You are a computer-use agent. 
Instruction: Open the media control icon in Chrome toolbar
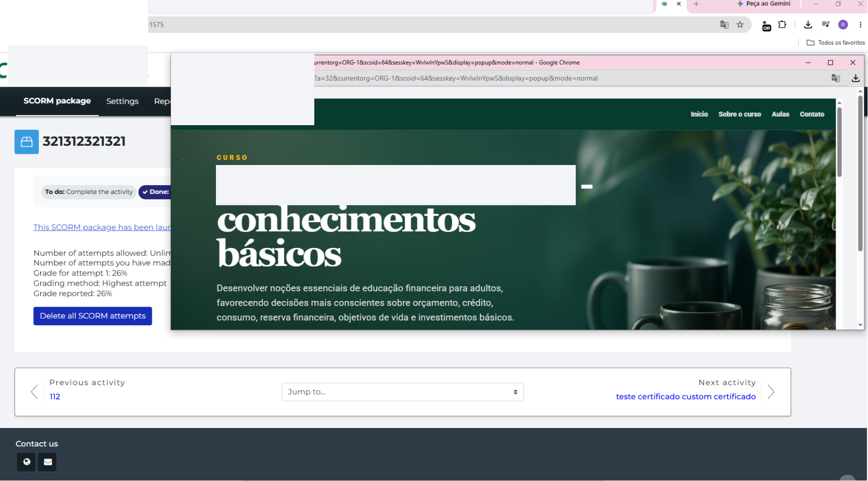(825, 25)
